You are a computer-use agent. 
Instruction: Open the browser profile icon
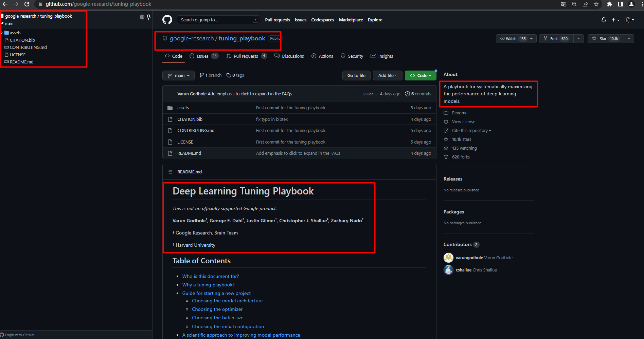click(x=631, y=4)
